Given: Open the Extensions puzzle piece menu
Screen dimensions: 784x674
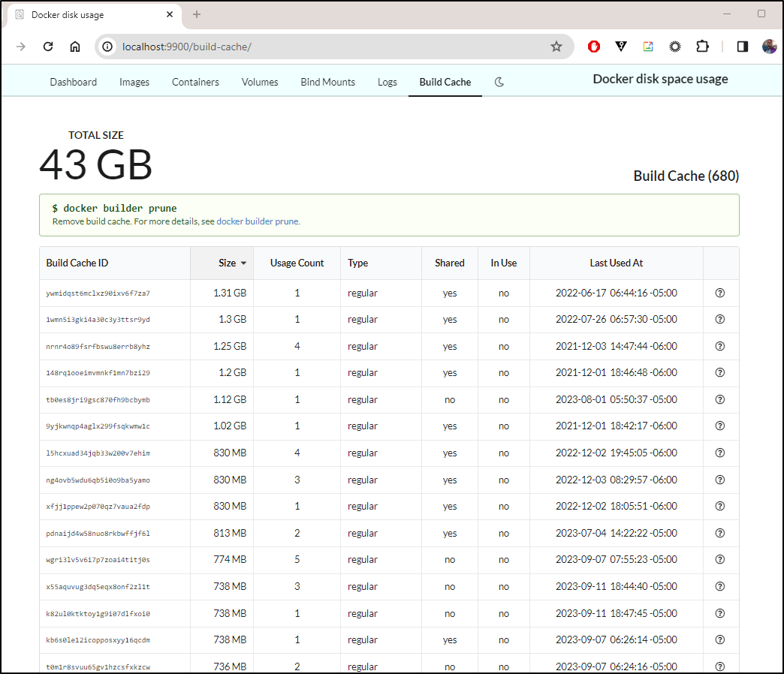Looking at the screenshot, I should pyautogui.click(x=702, y=47).
